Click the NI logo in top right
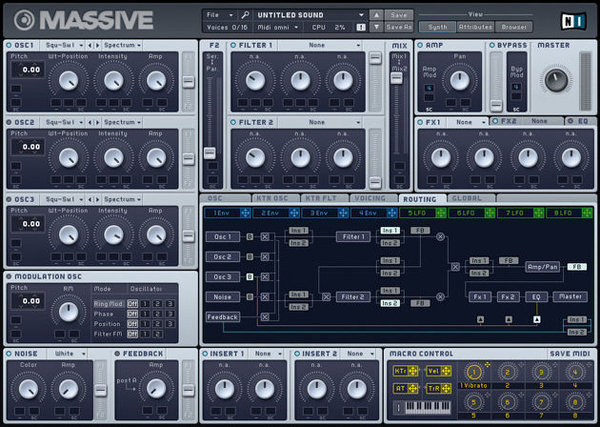This screenshot has width=600, height=427. coord(573,21)
